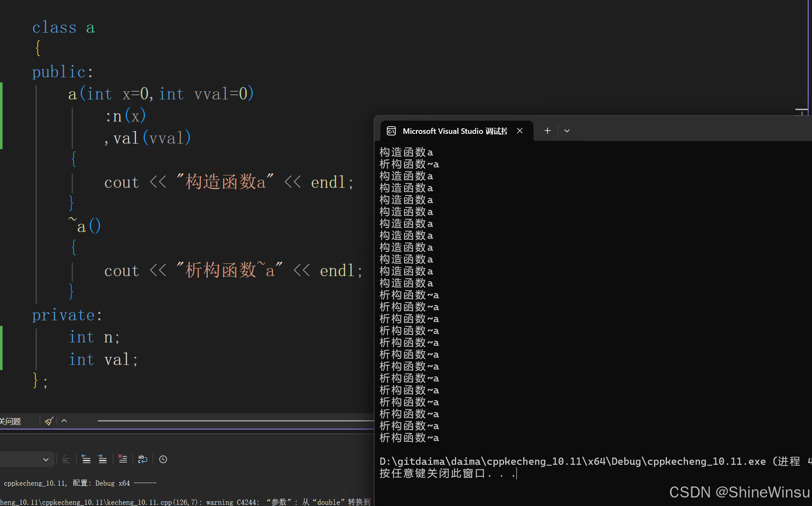The width and height of the screenshot is (812, 506).
Task: Click the '关问题' tab label in bottom panel
Action: [11, 421]
